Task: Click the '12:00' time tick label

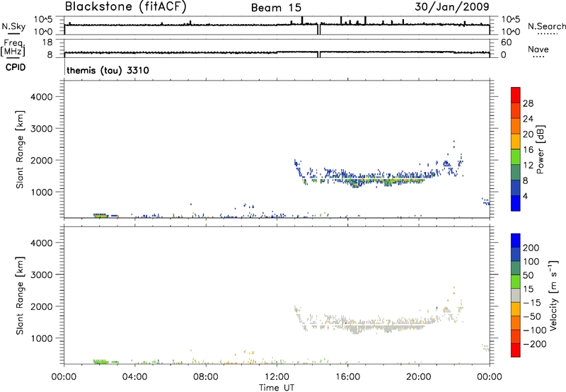Action: point(277,377)
